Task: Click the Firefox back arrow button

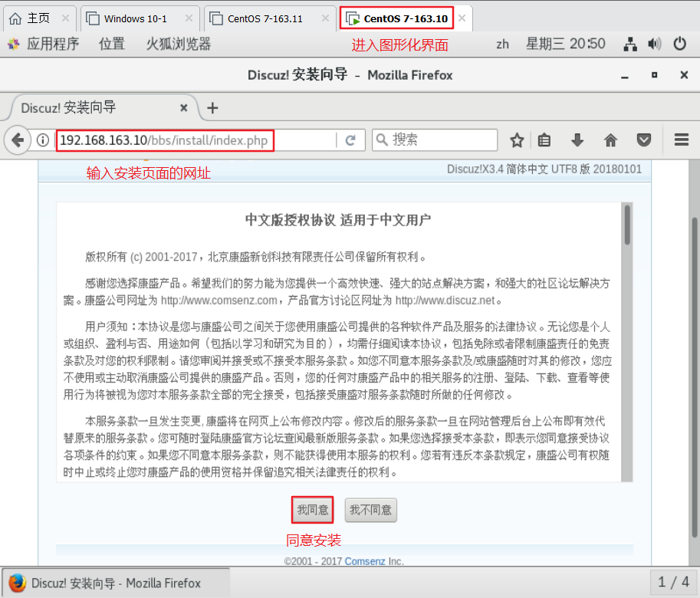Action: (18, 140)
